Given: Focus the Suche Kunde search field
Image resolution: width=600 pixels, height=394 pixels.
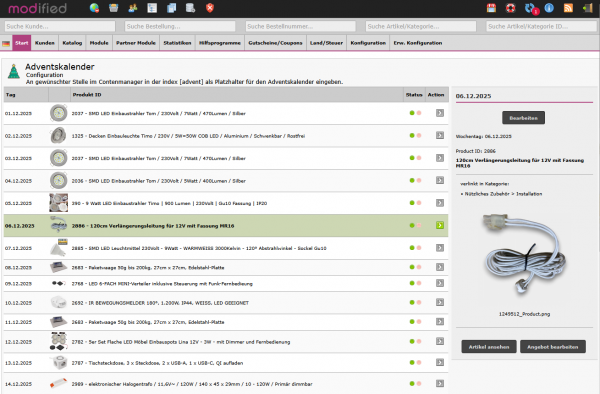Looking at the screenshot, I should tap(60, 26).
